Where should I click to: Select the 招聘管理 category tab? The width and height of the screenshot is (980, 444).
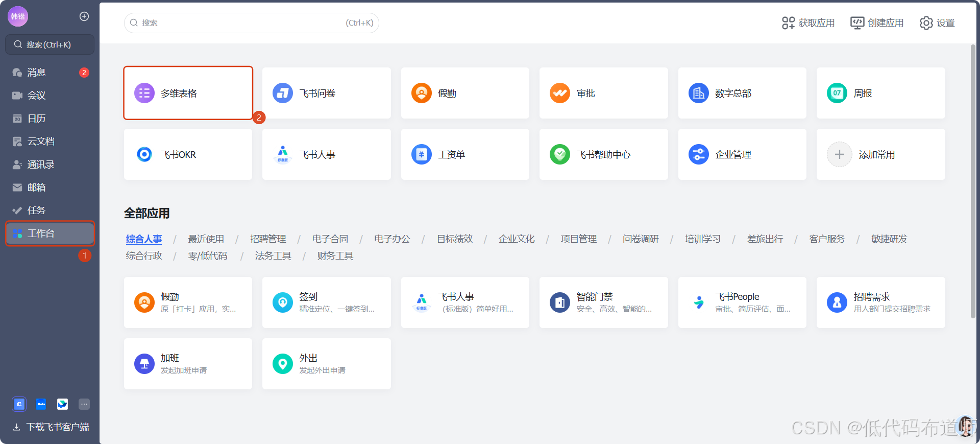(268, 239)
